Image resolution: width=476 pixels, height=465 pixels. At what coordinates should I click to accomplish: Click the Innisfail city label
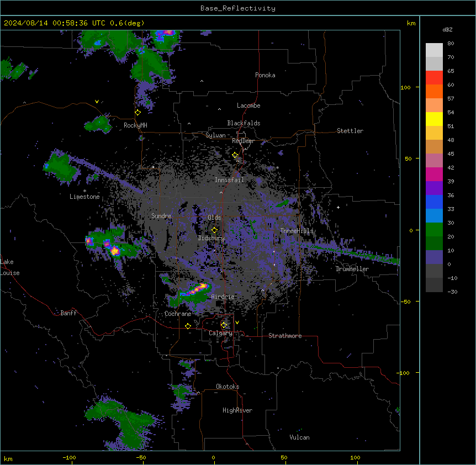(229, 180)
